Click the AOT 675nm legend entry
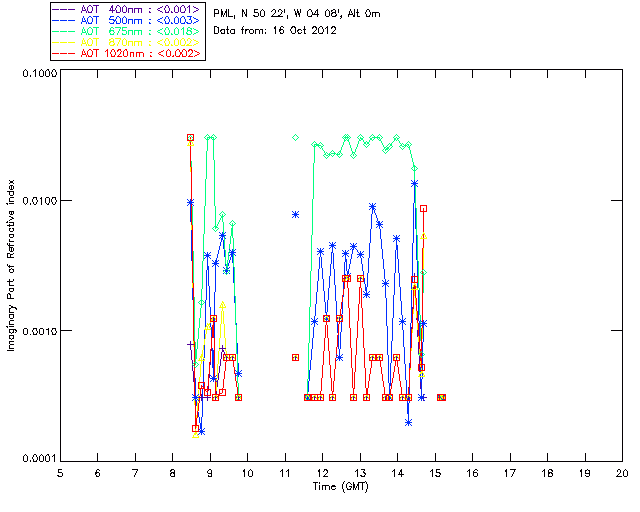 point(127,31)
